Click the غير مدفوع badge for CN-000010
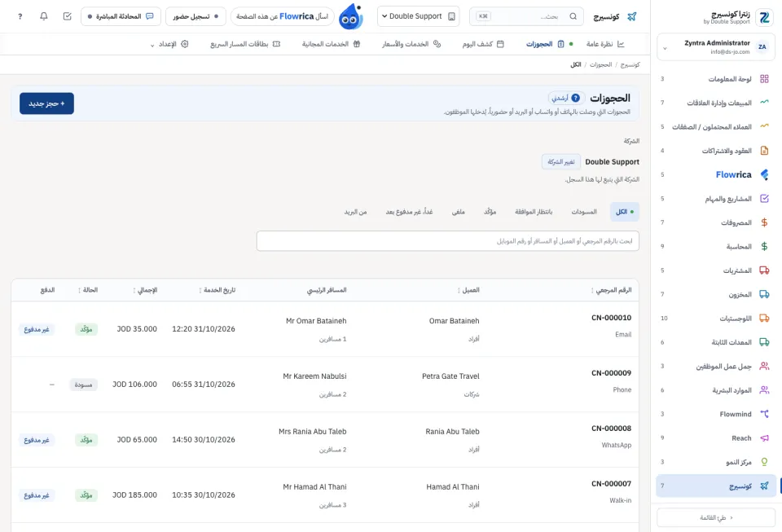Image resolution: width=782 pixels, height=532 pixels. click(x=37, y=329)
